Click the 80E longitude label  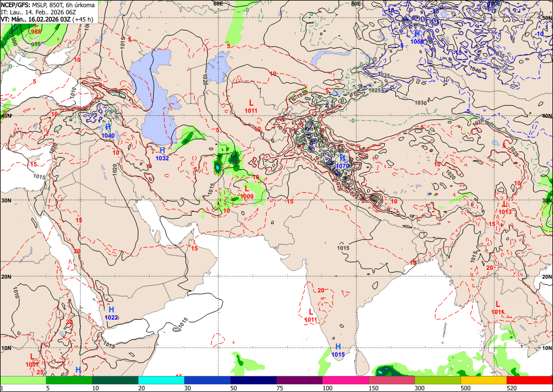pos(356,3)
